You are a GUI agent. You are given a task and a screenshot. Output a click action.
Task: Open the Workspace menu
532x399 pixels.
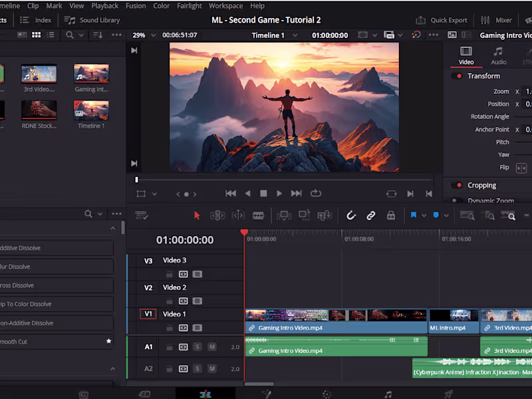click(225, 6)
